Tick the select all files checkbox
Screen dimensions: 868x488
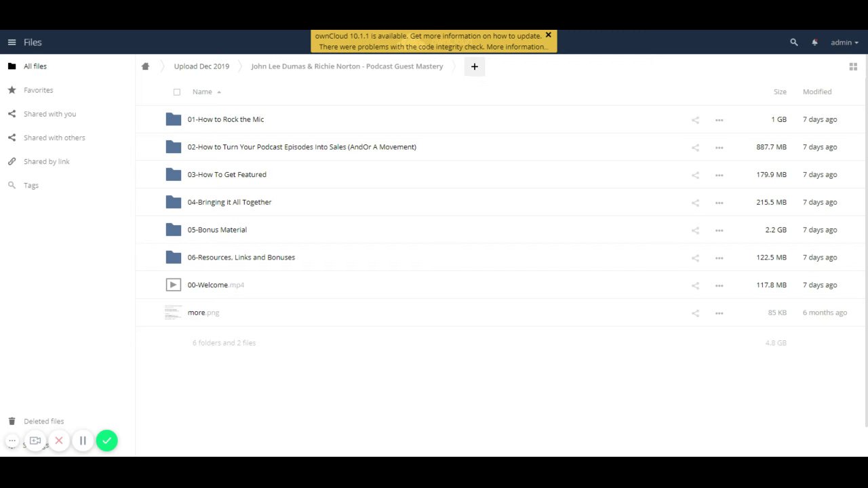(x=177, y=92)
